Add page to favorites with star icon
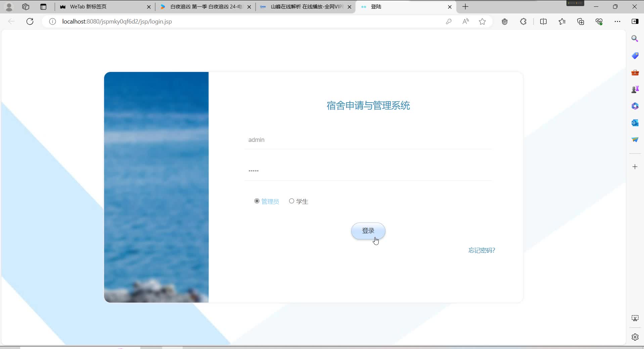Screen dimensions: 644x349 click(482, 22)
